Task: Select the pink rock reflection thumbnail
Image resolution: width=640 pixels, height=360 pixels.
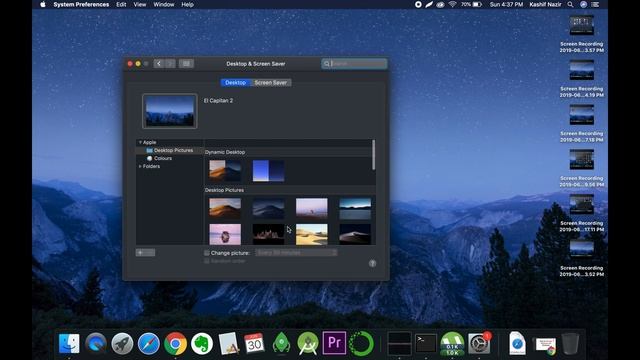Action: coord(225,234)
